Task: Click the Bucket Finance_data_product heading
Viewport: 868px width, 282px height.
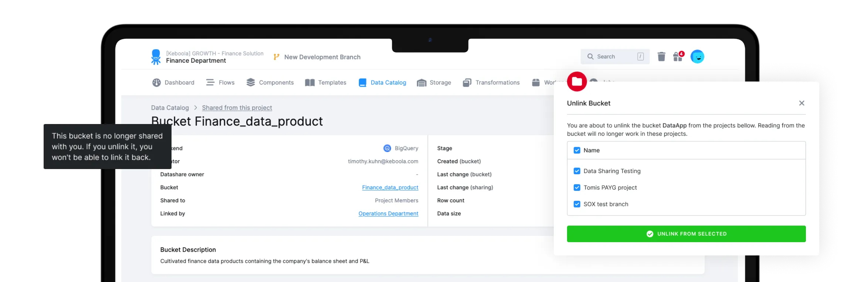Action: click(237, 121)
